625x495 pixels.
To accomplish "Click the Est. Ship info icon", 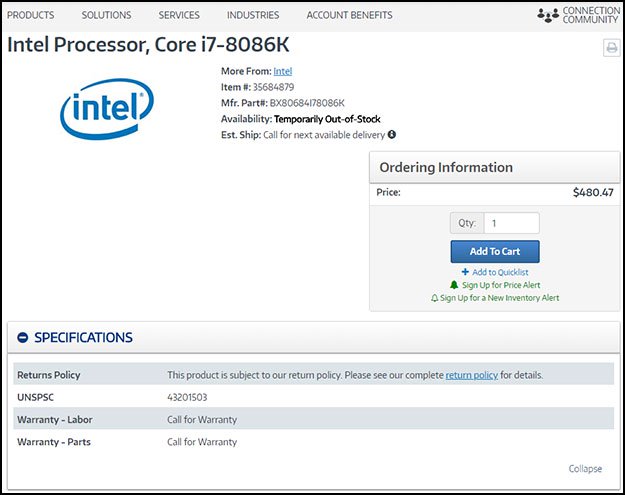I will (x=392, y=134).
